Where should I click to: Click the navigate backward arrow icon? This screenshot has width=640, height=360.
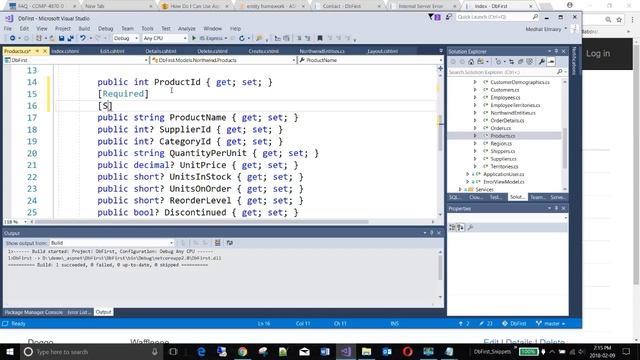(13, 38)
